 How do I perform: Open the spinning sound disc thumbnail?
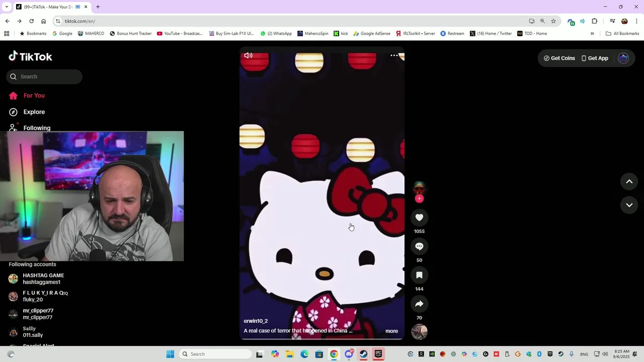419,332
